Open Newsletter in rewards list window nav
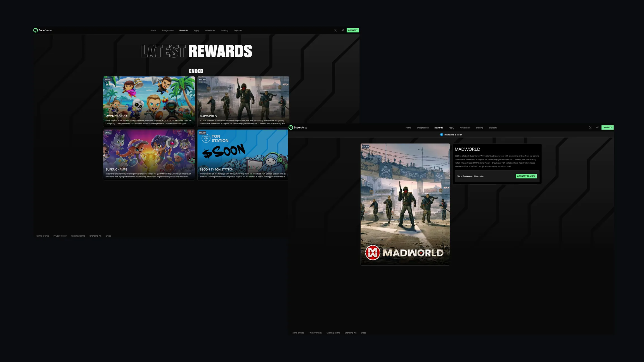Image resolution: width=644 pixels, height=362 pixels. pyautogui.click(x=210, y=30)
